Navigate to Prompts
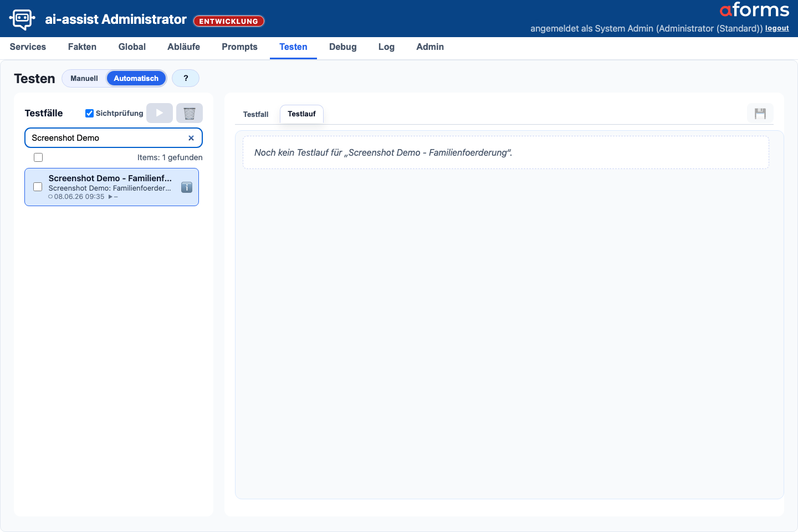Viewport: 798px width, 532px height. [239, 47]
